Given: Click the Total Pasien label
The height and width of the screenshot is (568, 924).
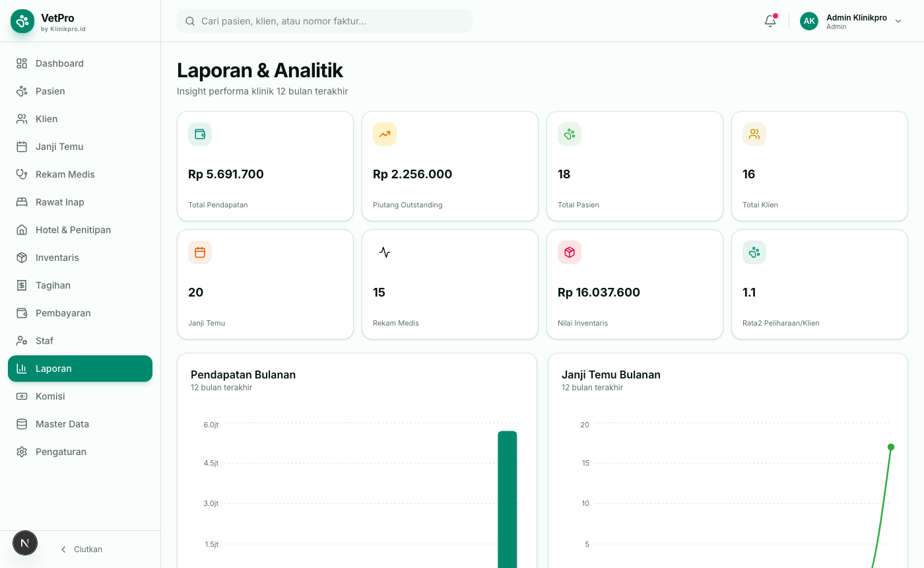Looking at the screenshot, I should (578, 205).
